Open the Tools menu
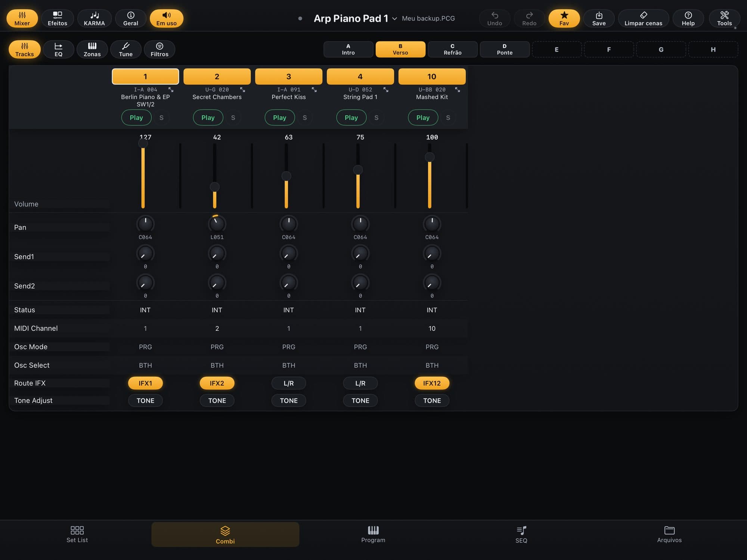 pyautogui.click(x=724, y=18)
